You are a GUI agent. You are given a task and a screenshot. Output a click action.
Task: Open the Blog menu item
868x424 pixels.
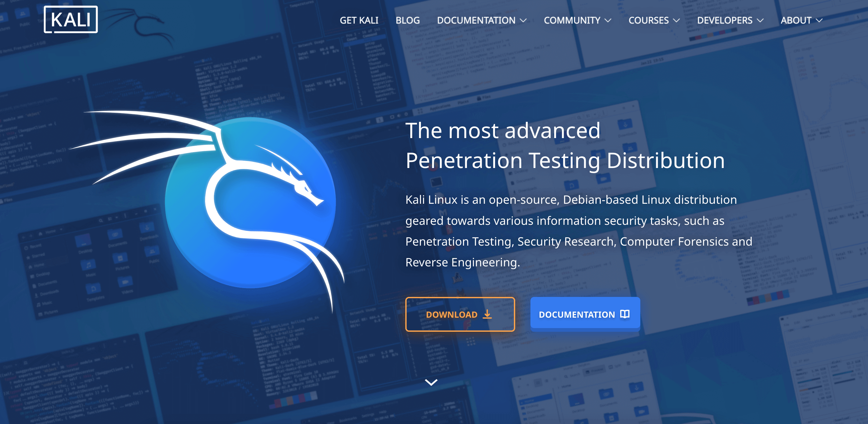pos(407,20)
